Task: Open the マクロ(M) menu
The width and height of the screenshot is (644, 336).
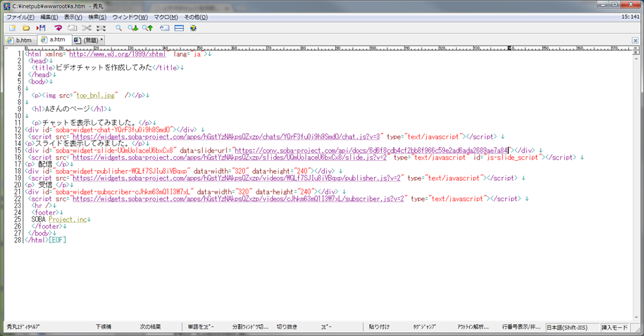Action: click(x=165, y=17)
